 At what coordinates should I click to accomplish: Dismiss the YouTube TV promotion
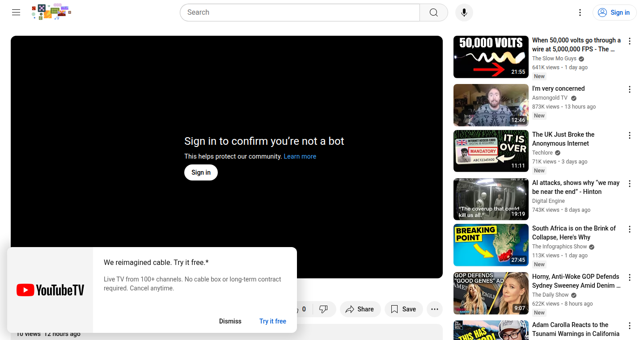point(230,321)
